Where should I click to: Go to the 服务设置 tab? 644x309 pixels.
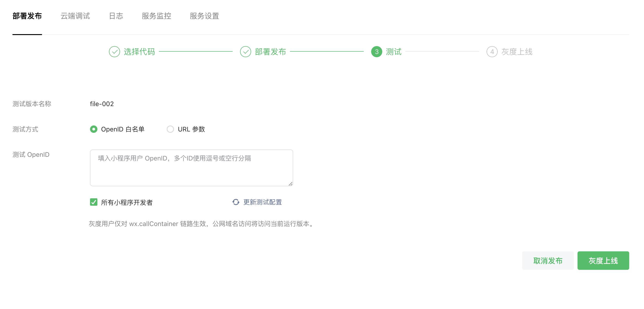click(204, 16)
